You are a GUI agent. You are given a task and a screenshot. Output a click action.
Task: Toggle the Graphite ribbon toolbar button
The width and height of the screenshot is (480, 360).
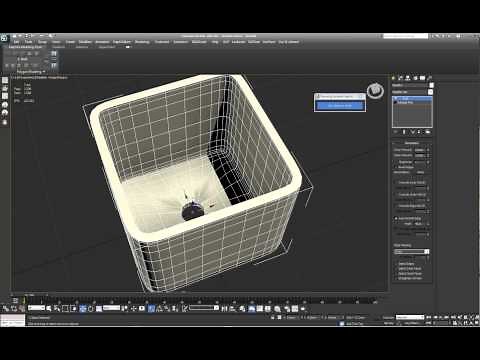[252, 309]
